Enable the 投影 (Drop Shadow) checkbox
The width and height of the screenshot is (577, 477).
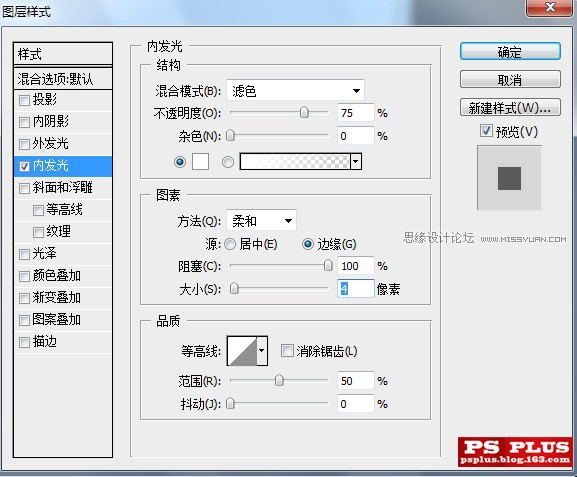[x=24, y=100]
